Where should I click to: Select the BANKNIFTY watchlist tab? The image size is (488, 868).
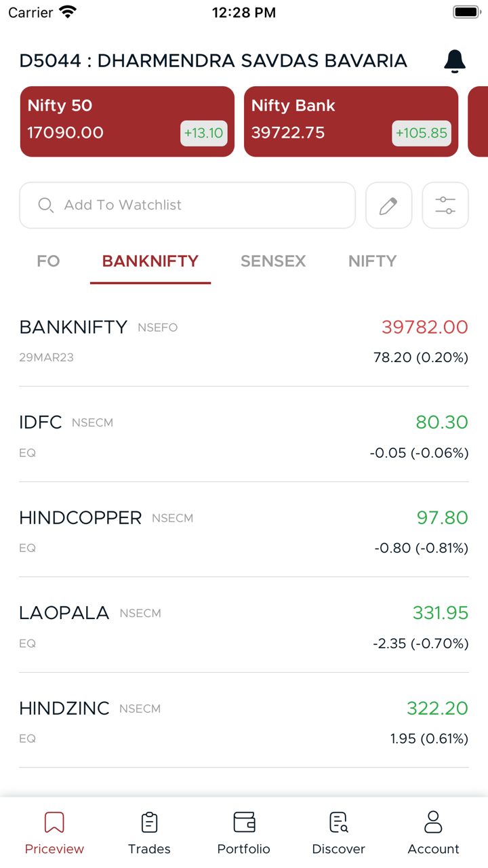150,261
